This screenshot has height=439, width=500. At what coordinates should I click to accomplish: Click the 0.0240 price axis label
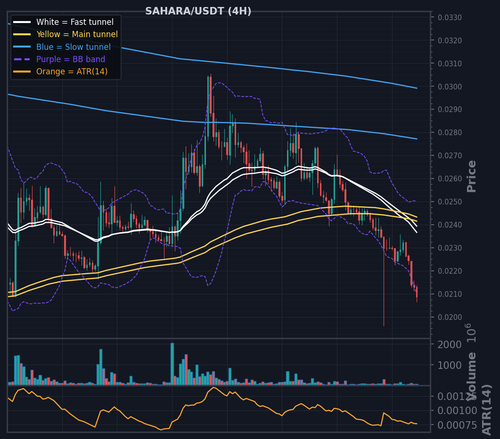[450, 225]
